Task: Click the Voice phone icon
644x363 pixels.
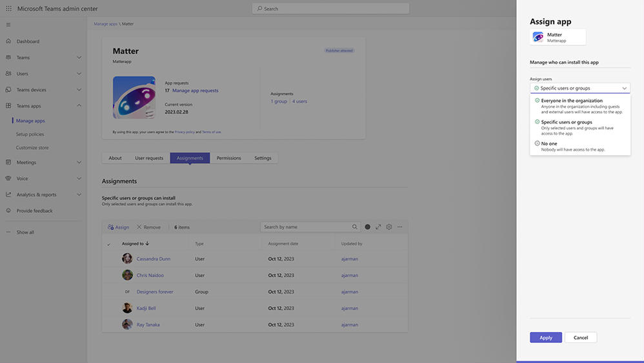Action: click(8, 178)
